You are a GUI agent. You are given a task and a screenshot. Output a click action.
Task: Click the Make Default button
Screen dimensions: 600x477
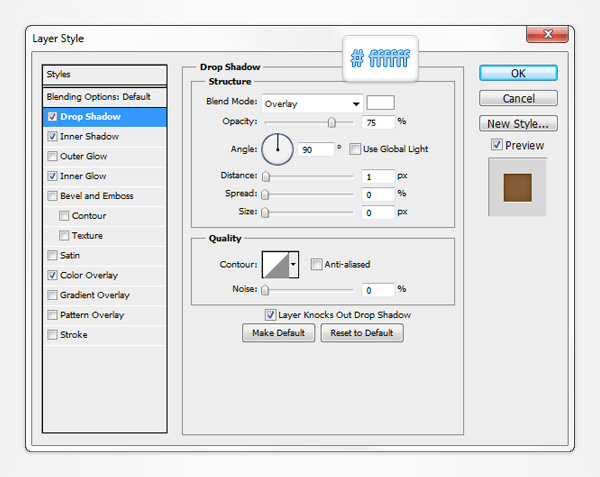(278, 333)
